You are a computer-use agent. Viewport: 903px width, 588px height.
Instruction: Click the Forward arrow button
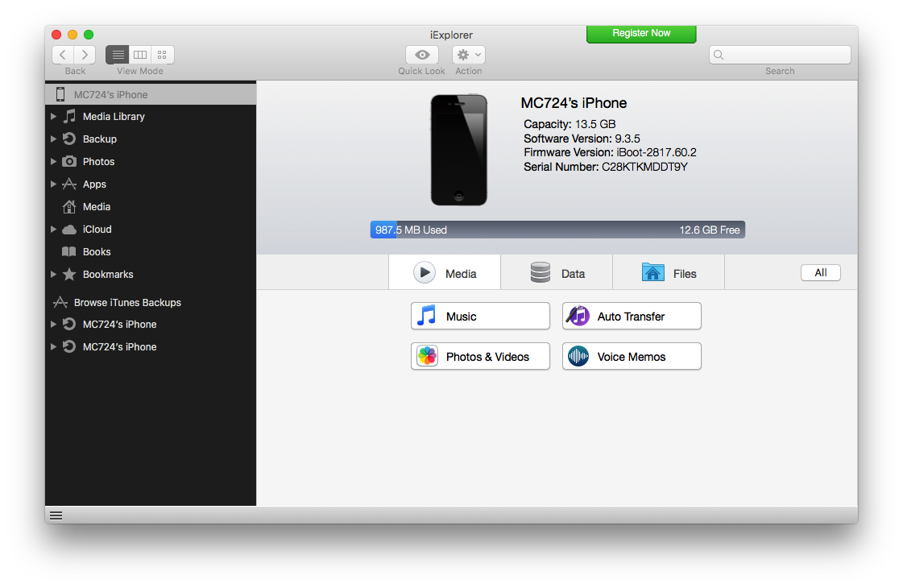(85, 55)
